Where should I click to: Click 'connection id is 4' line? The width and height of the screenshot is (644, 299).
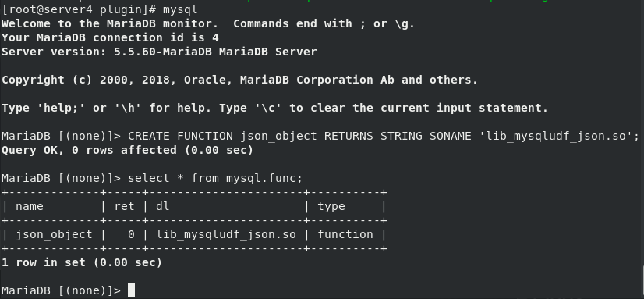point(156,37)
